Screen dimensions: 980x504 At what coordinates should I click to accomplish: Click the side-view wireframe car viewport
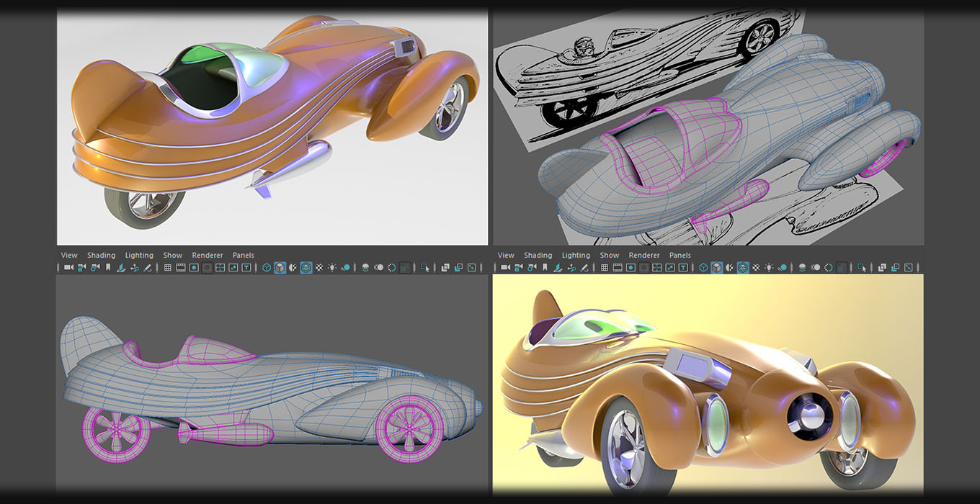click(x=272, y=385)
